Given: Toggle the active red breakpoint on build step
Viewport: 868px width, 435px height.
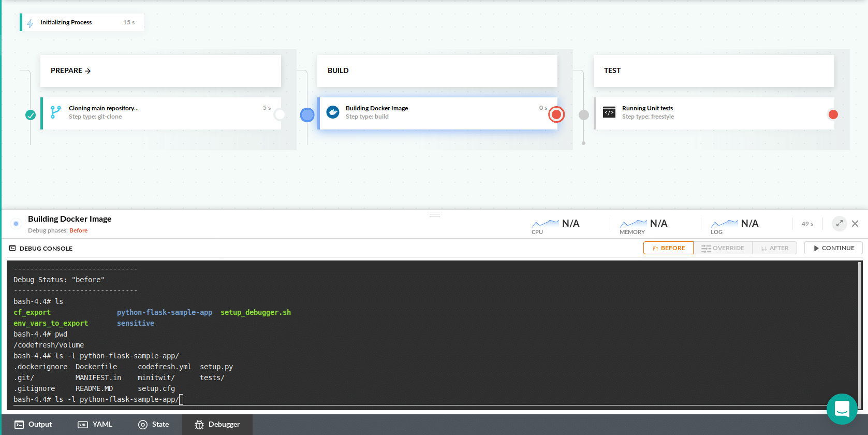Looking at the screenshot, I should pos(556,114).
